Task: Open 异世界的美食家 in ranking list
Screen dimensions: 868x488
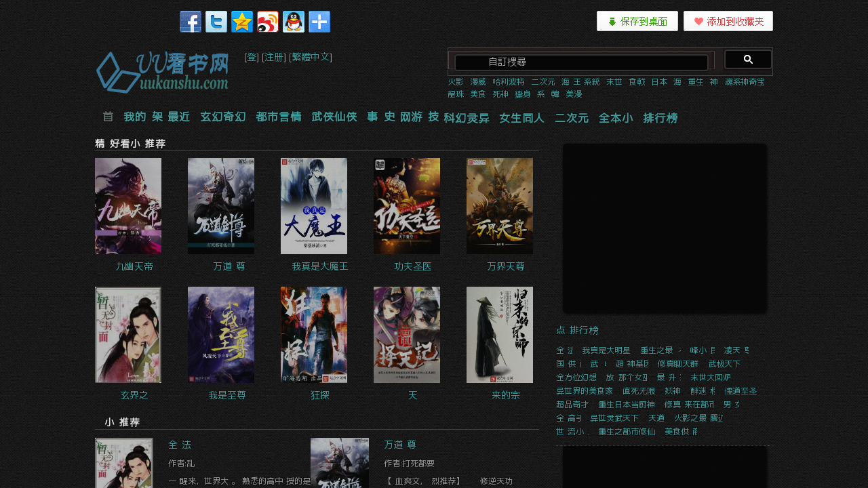Action: click(585, 391)
